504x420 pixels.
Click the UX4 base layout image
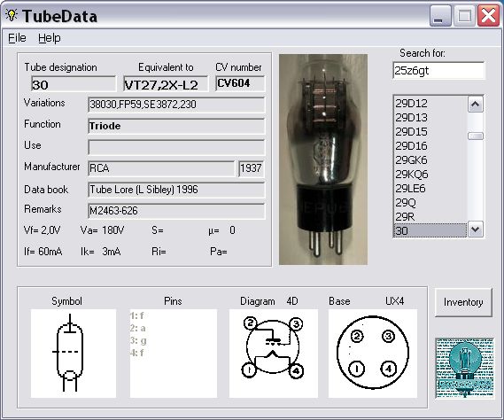pos(373,354)
